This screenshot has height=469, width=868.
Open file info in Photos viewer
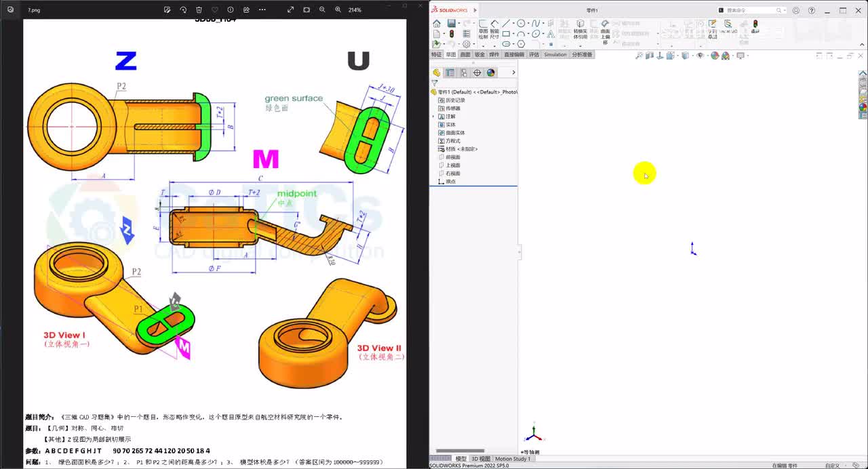[x=231, y=9]
